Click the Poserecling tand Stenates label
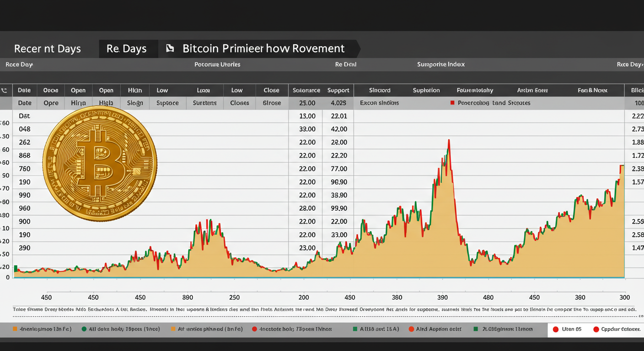Screen dimensions: 644x351 pos(494,103)
